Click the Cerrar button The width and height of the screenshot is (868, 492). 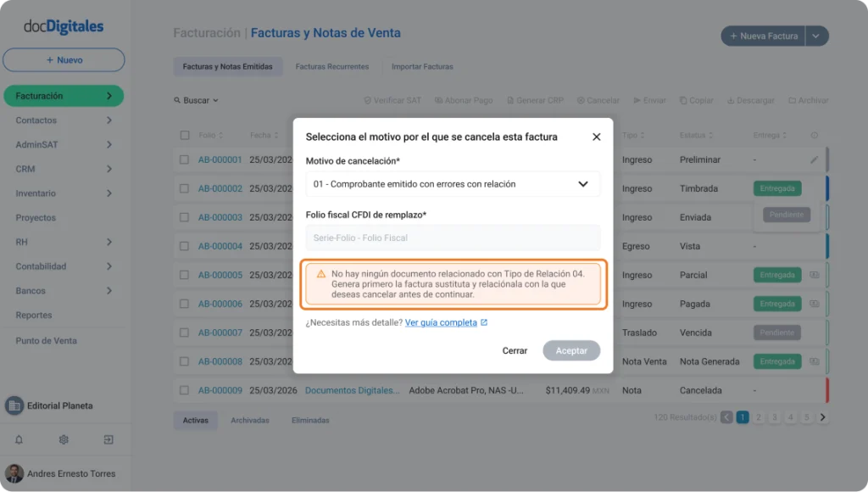tap(515, 350)
